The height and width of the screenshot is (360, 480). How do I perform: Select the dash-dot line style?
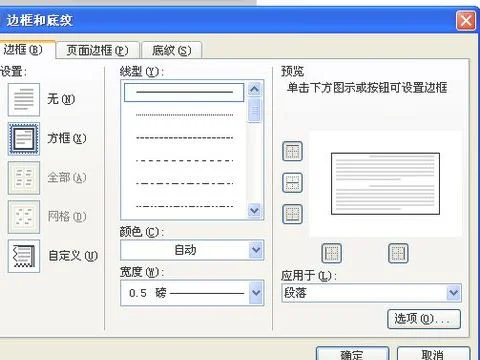click(x=184, y=183)
